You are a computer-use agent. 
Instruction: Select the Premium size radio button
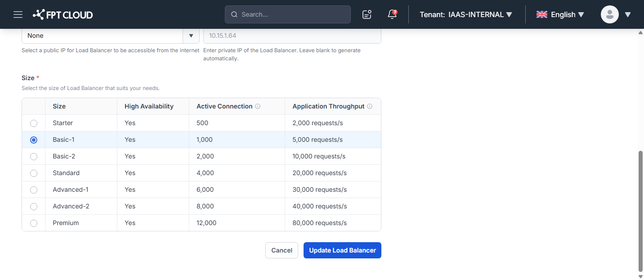(34, 223)
